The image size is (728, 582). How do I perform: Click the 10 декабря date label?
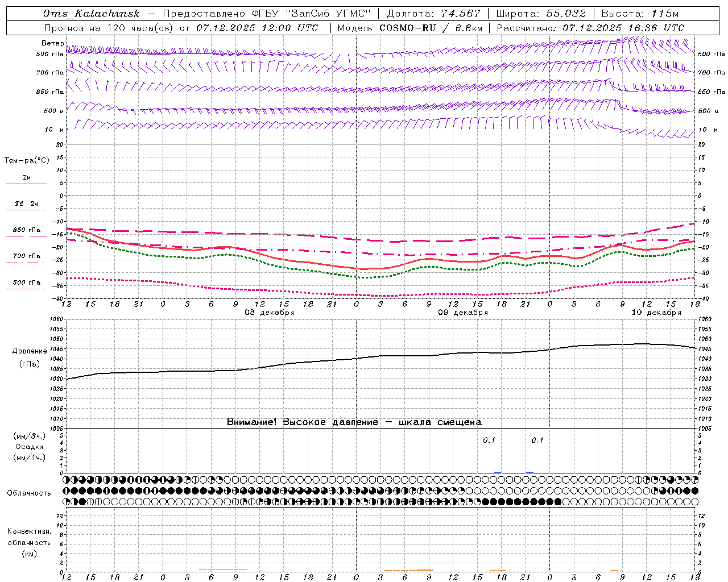(656, 313)
